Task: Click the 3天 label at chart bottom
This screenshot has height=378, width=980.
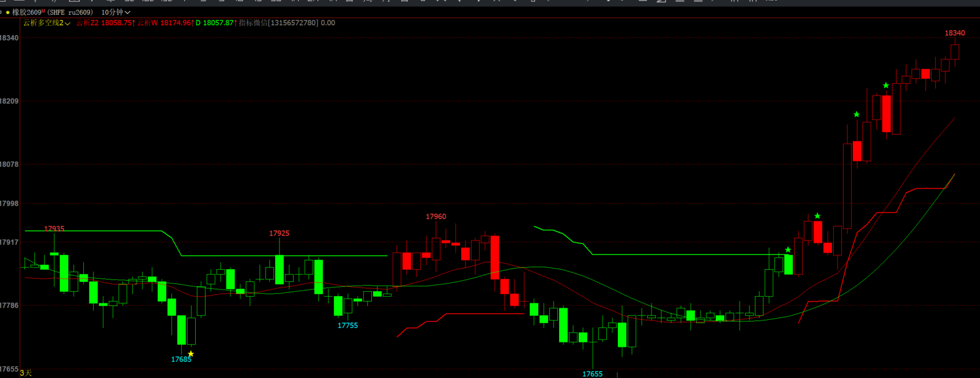Action: point(26,372)
